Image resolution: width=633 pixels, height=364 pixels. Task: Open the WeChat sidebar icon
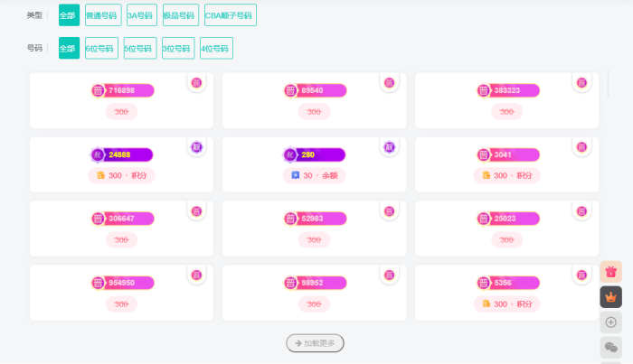(x=610, y=347)
